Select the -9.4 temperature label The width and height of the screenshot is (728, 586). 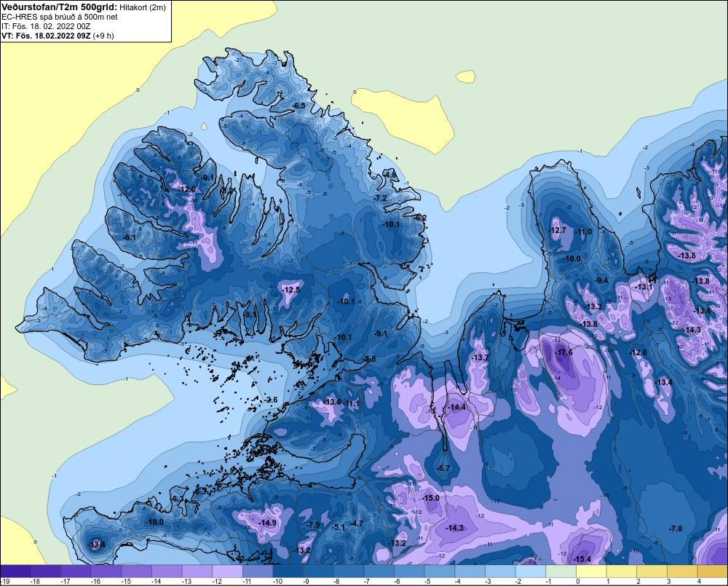click(601, 280)
